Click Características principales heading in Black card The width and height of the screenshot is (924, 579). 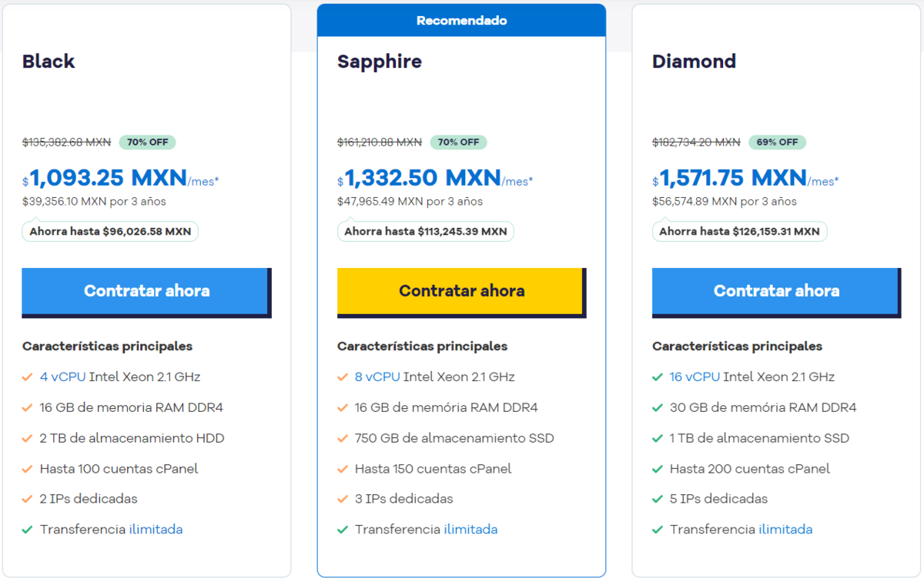107,346
